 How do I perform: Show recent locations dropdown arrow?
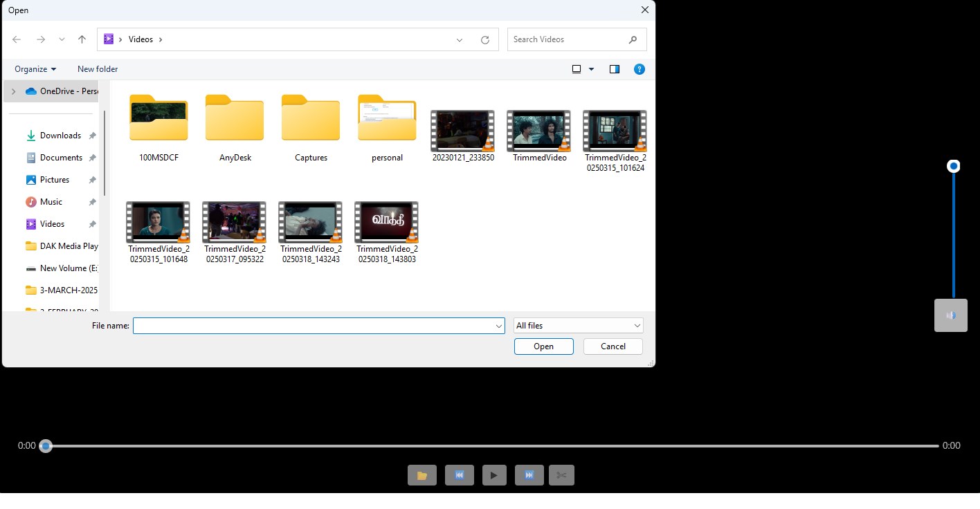click(x=62, y=39)
